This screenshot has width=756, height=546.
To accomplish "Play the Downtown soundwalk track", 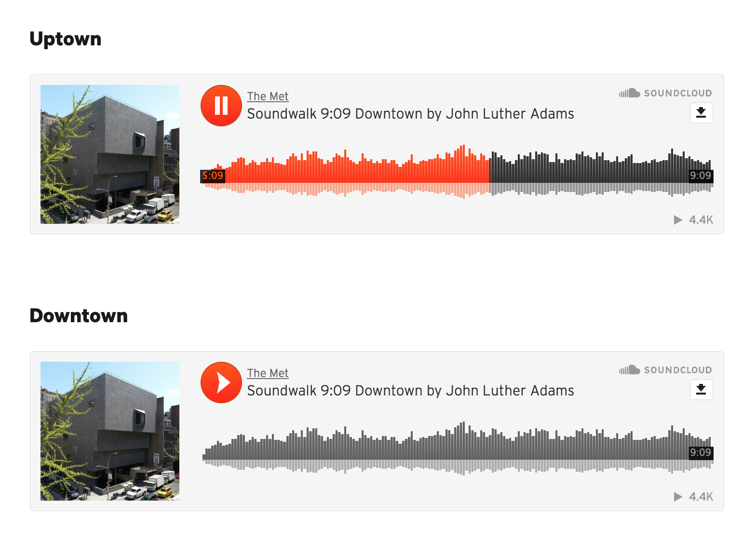I will [x=221, y=382].
